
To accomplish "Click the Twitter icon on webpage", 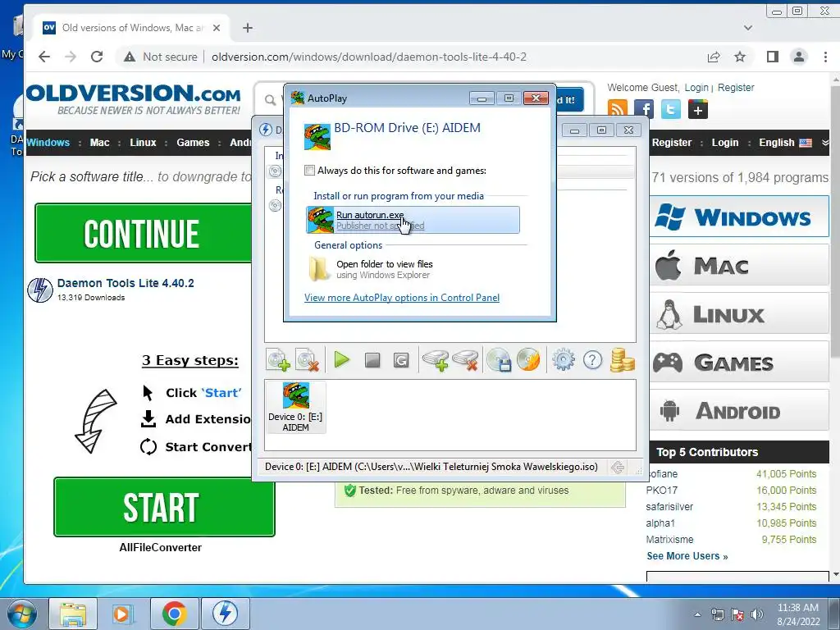I will point(671,109).
